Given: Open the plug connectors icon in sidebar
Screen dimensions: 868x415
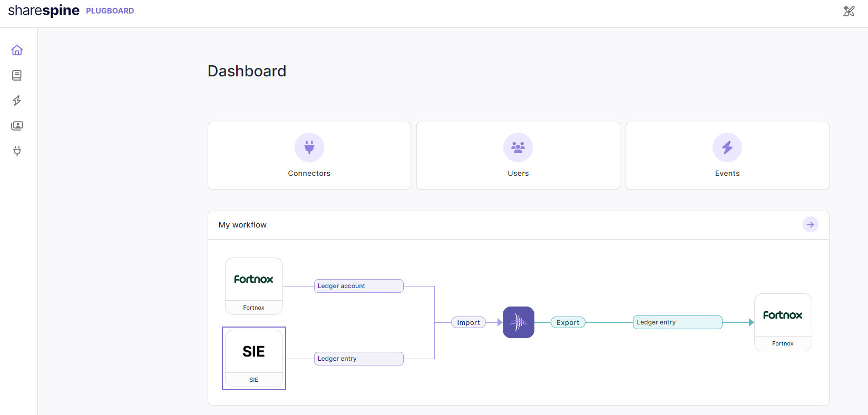Looking at the screenshot, I should click(17, 151).
